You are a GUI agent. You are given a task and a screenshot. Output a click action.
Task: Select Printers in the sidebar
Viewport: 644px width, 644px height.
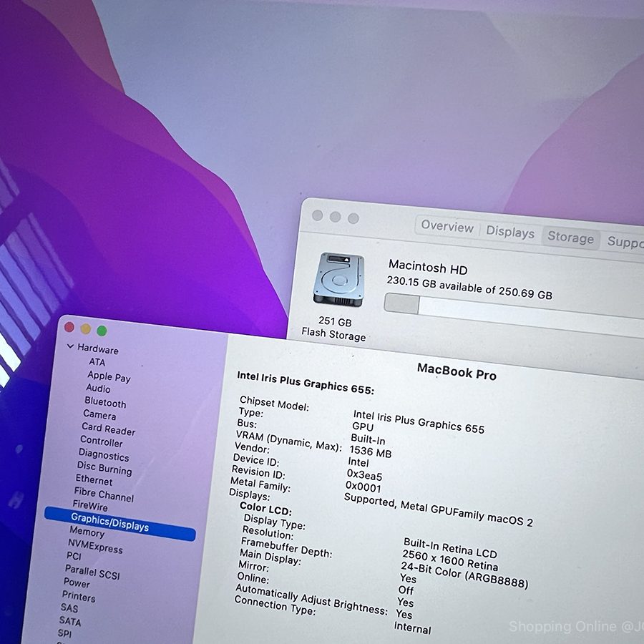tap(79, 596)
